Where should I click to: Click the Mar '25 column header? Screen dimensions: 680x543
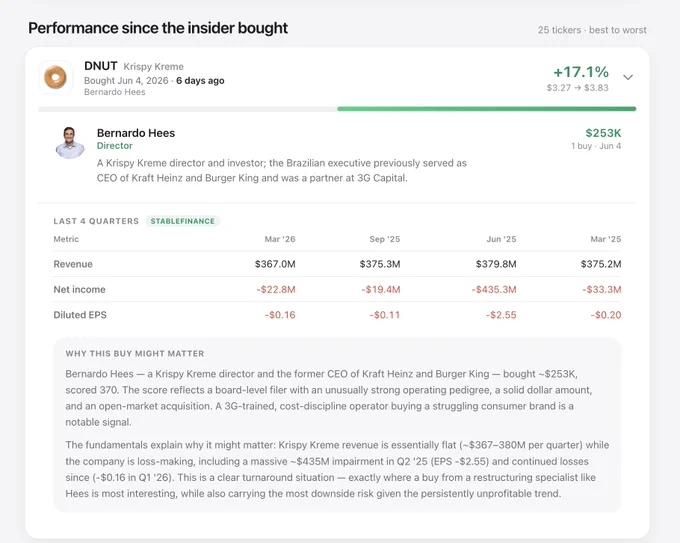606,239
